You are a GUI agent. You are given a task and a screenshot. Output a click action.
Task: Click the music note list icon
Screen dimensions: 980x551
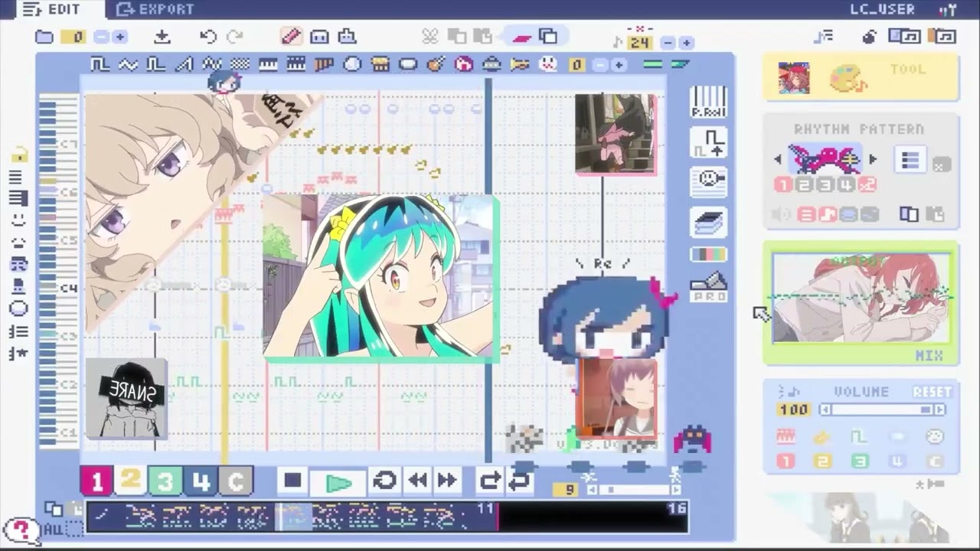(824, 37)
